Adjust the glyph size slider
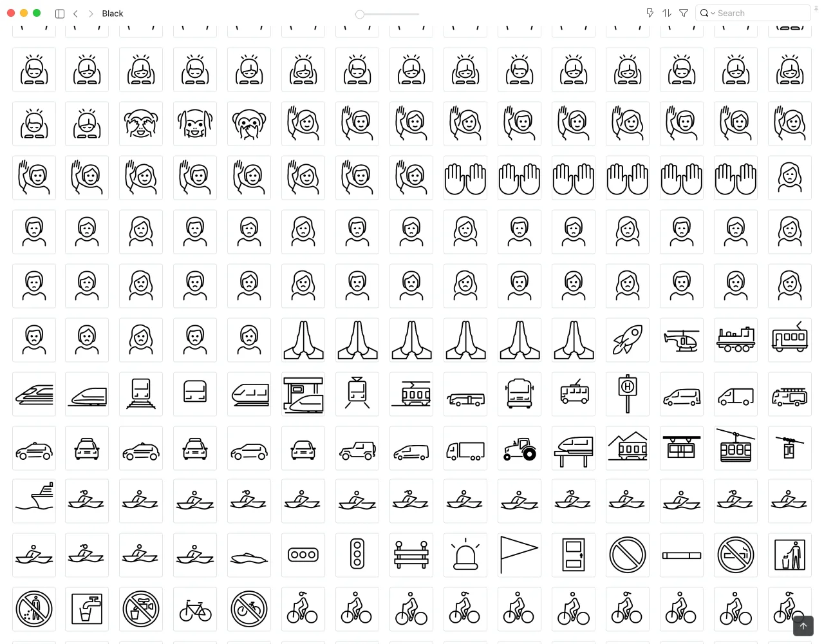 coord(387,14)
